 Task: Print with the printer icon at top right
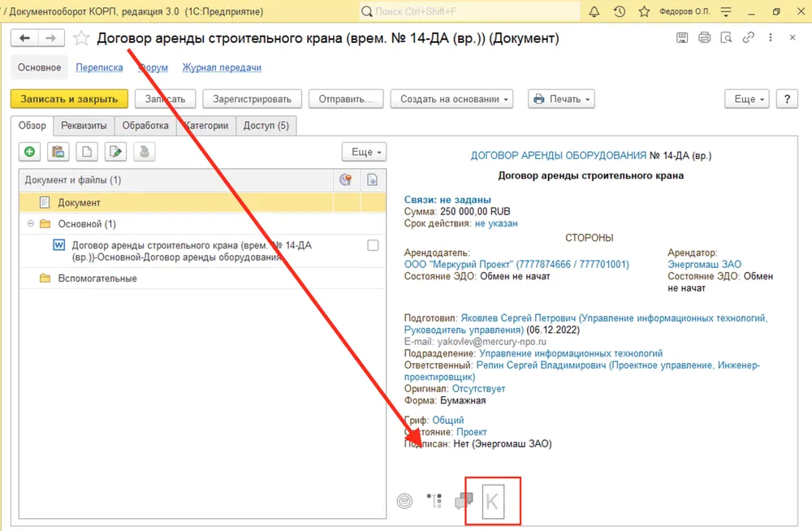coord(704,37)
